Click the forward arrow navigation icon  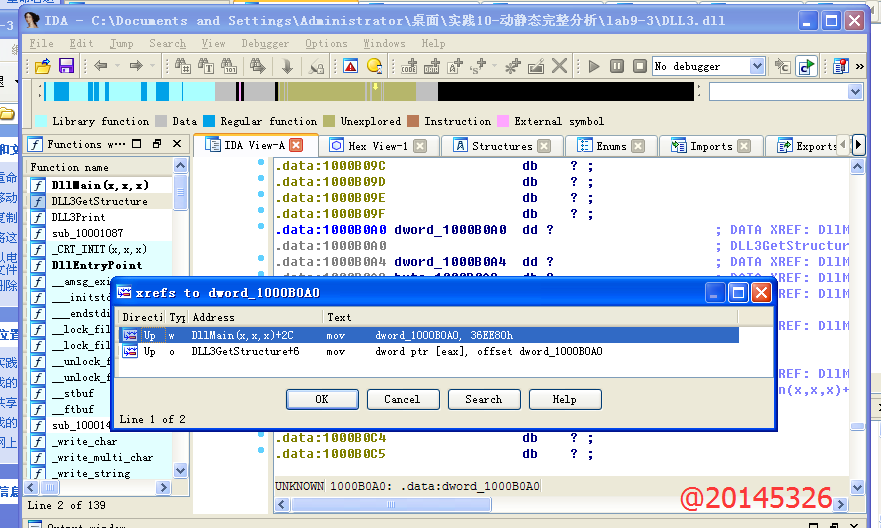click(x=136, y=66)
